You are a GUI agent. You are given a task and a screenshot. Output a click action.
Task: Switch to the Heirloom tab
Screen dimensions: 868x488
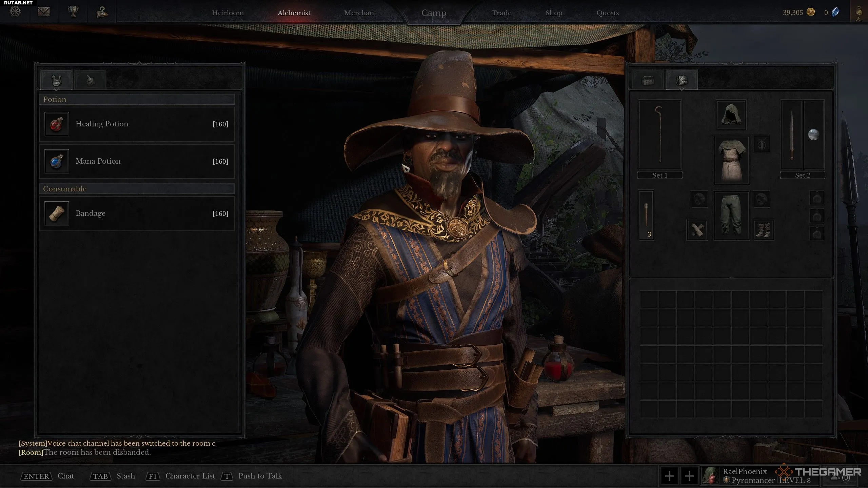click(x=228, y=13)
